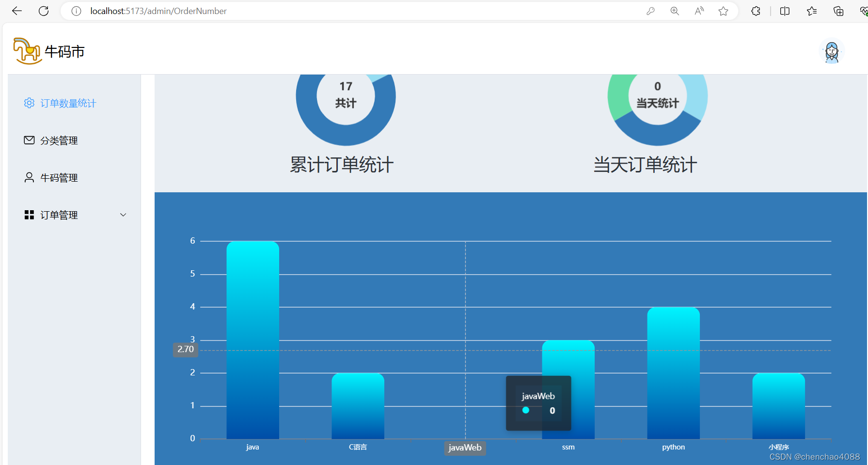Click the 0 当天统计 center label
Screen dimensions: 868x465
point(658,94)
